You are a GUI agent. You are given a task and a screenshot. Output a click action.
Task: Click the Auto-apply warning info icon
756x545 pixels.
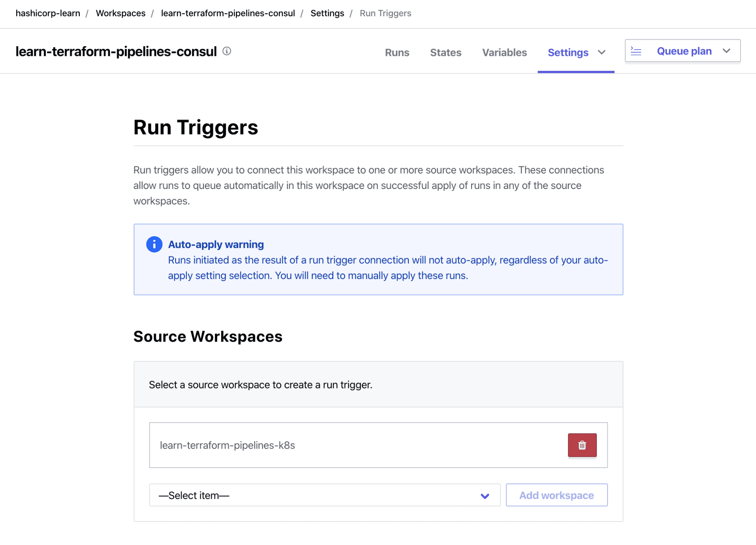tap(154, 244)
